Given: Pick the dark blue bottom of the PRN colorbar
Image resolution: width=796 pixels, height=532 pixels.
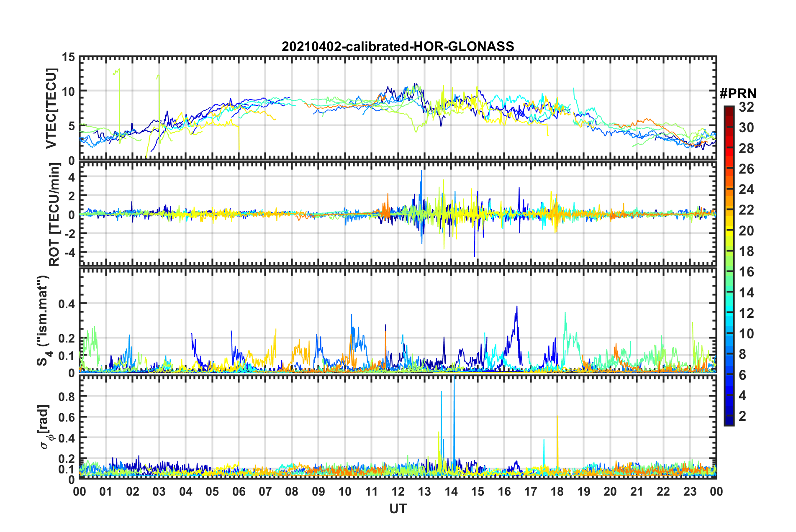Looking at the screenshot, I should 729,421.
